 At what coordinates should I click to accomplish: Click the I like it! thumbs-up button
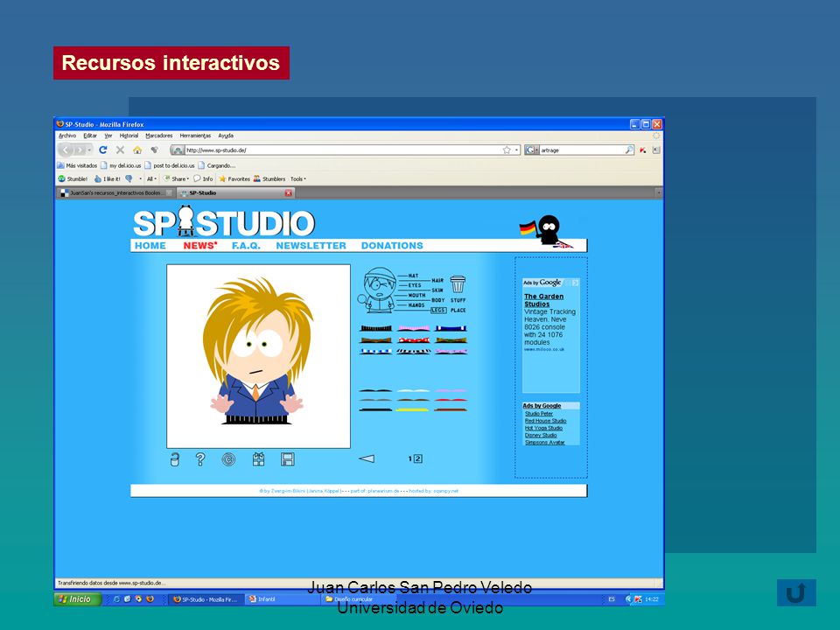click(107, 178)
